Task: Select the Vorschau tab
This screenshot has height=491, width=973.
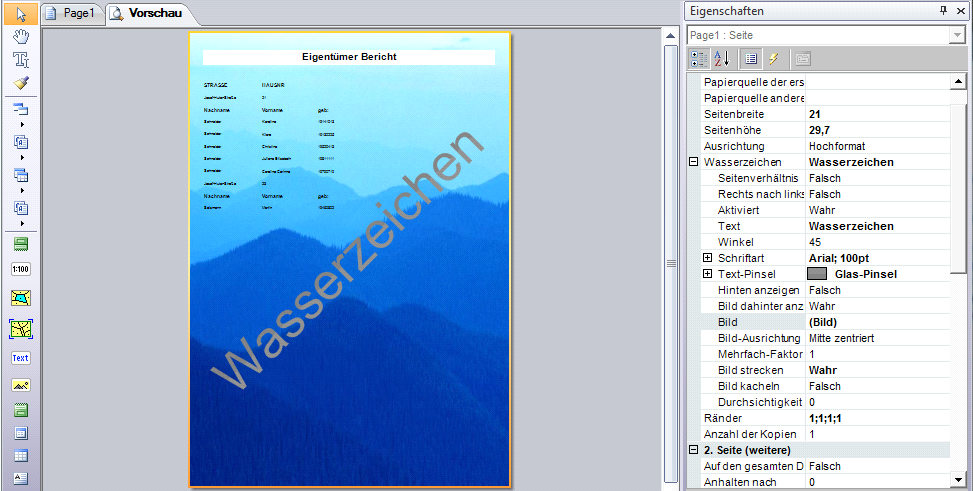Action: coord(148,13)
